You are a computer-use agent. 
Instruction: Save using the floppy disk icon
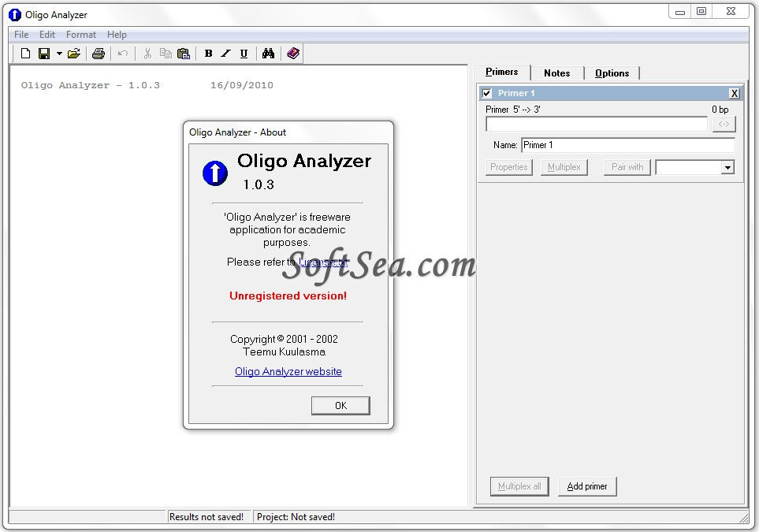click(x=44, y=54)
